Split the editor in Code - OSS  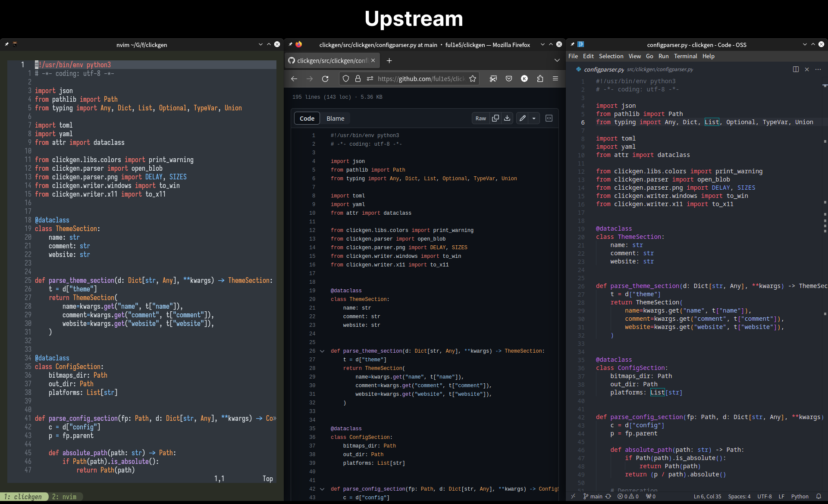[796, 69]
